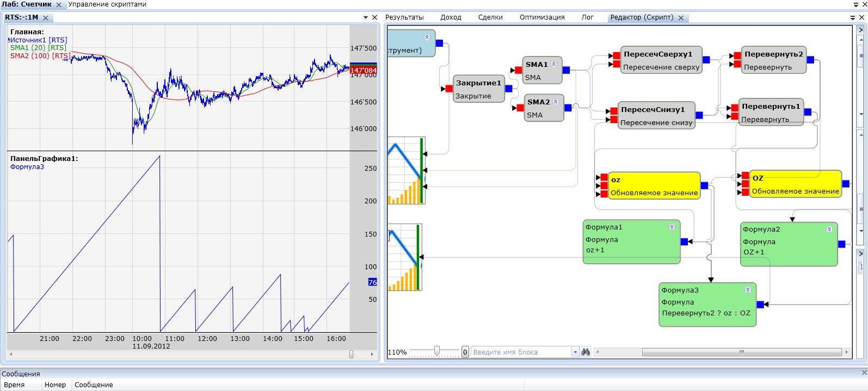This screenshot has height=391, width=868.
Task: Click blue output port of lowercase oz block
Action: tap(704, 185)
